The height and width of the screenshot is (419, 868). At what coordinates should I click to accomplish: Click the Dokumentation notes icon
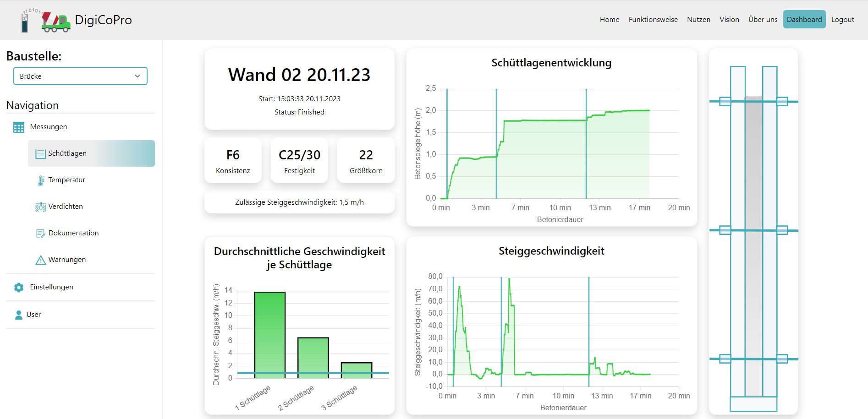pyautogui.click(x=41, y=234)
